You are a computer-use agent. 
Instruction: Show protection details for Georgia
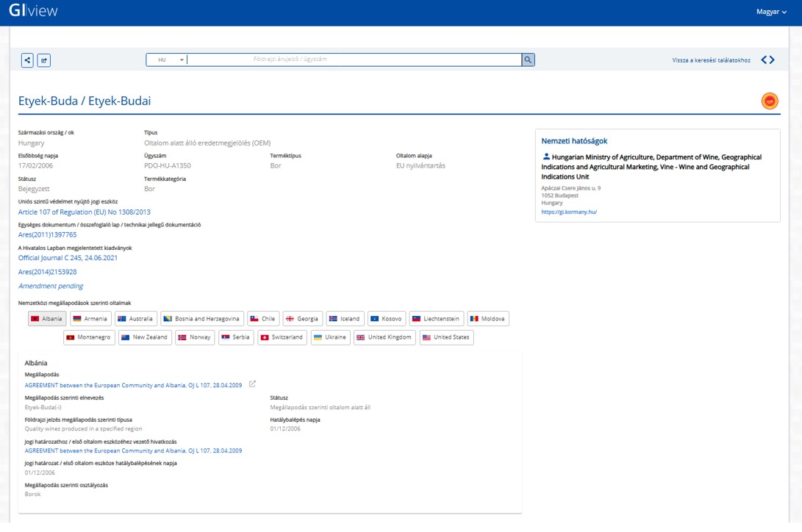tap(302, 319)
